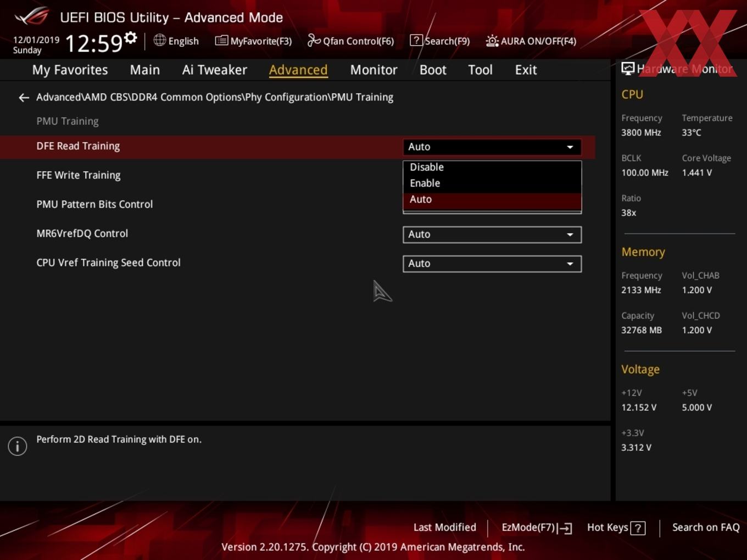This screenshot has width=747, height=560.
Task: Open the Ai Tweaker tab
Action: tap(215, 70)
